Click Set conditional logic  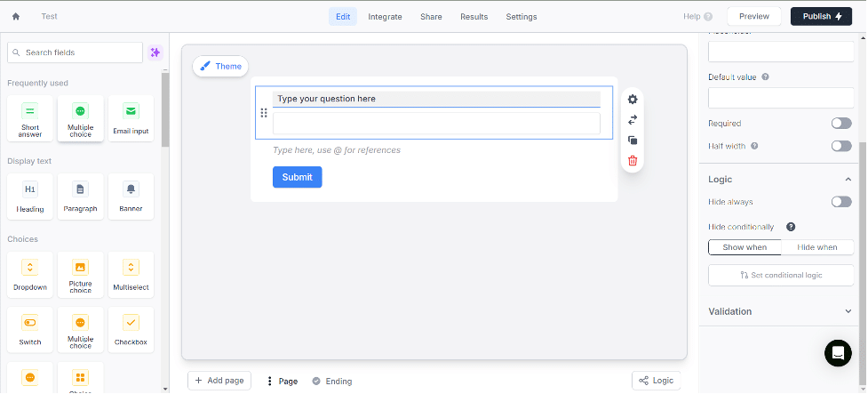click(781, 275)
